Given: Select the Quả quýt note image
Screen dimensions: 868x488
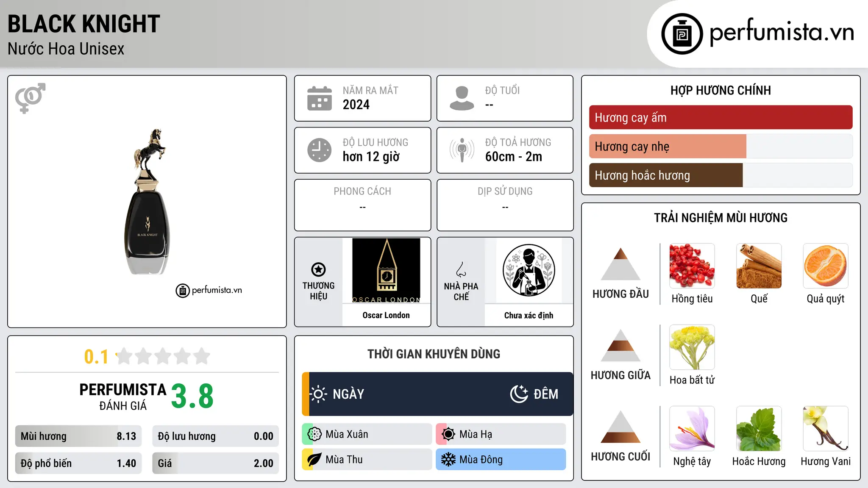Looking at the screenshot, I should point(826,266).
